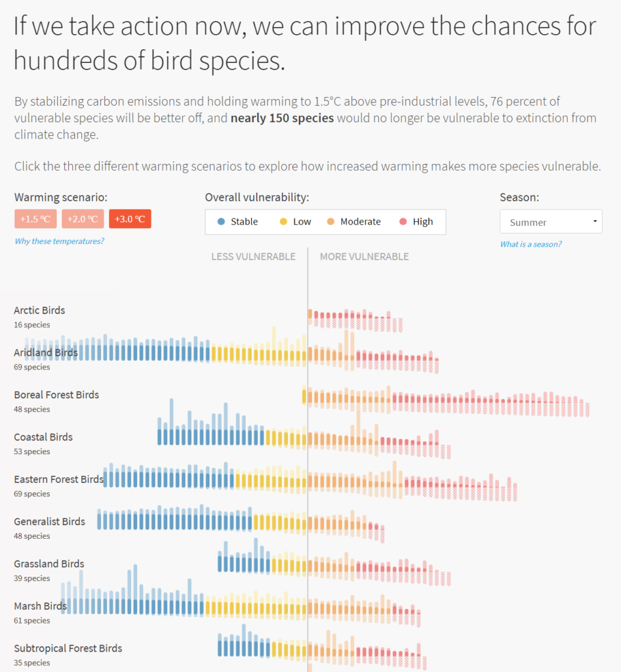Open 'What is a season?' link

[x=531, y=244]
